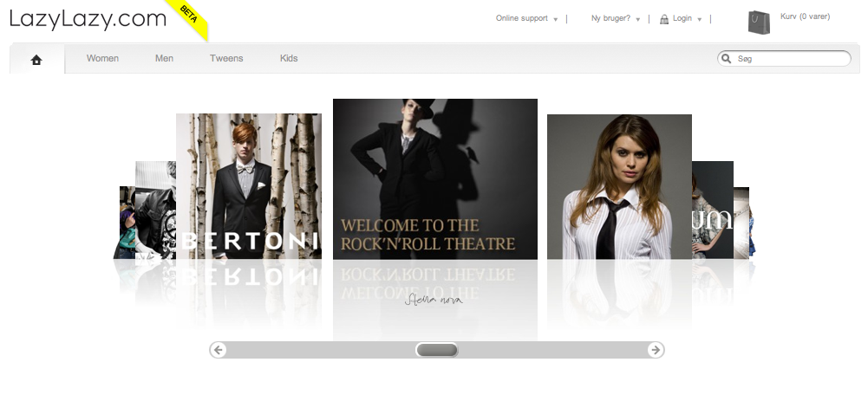Open Online support link
Screen dimensions: 868x414
click(521, 18)
